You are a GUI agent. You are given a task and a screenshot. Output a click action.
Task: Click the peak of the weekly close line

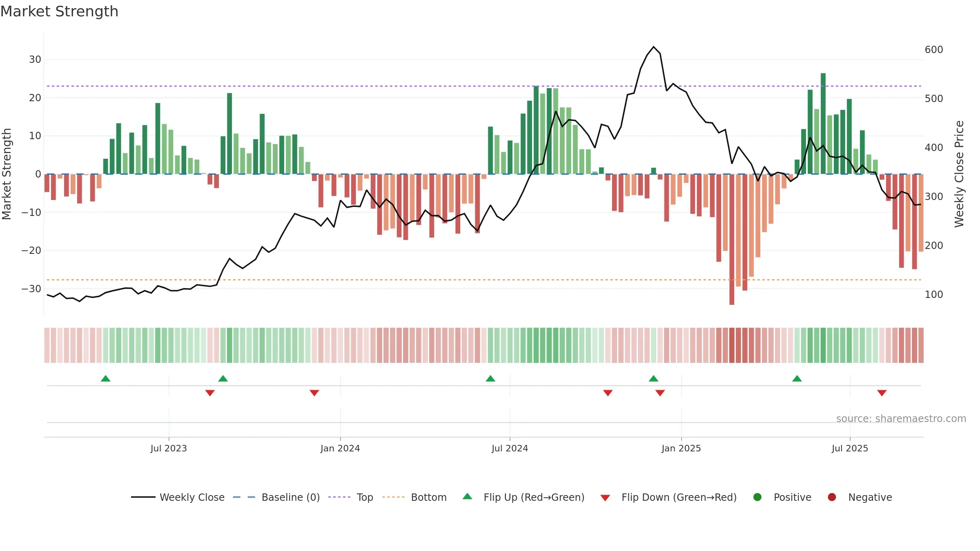pos(654,47)
